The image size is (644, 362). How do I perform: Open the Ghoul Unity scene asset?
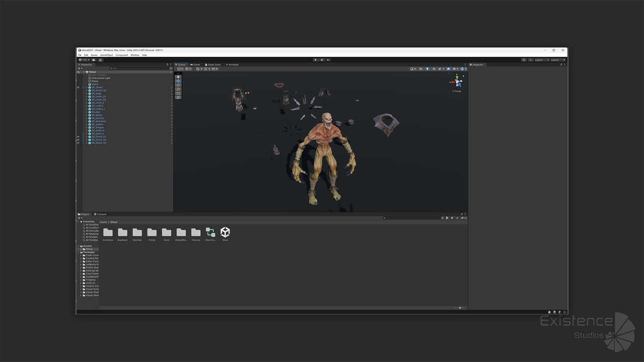[225, 232]
